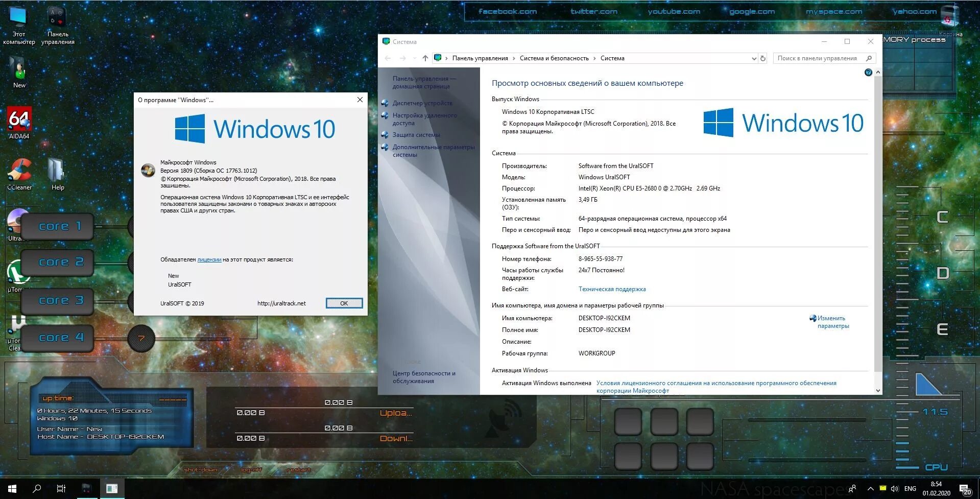980x499 pixels.
Task: Open the twitter.com desktop link
Action: [x=594, y=11]
